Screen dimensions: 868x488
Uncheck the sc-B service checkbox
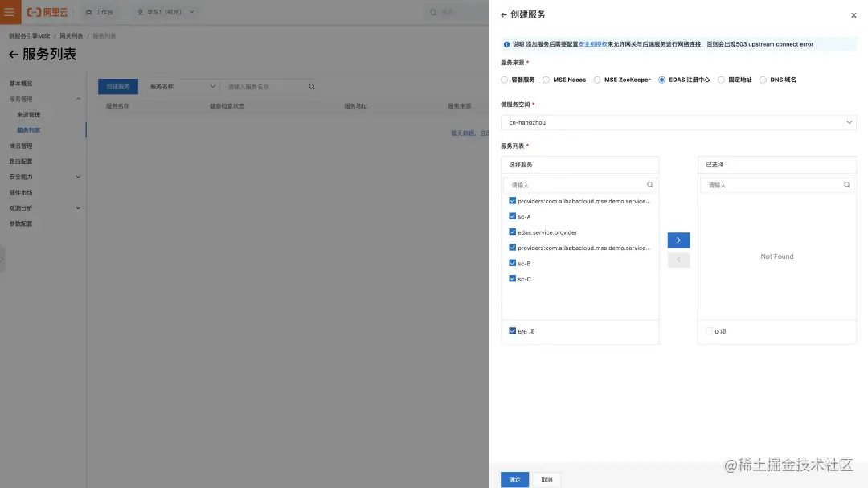click(x=513, y=263)
